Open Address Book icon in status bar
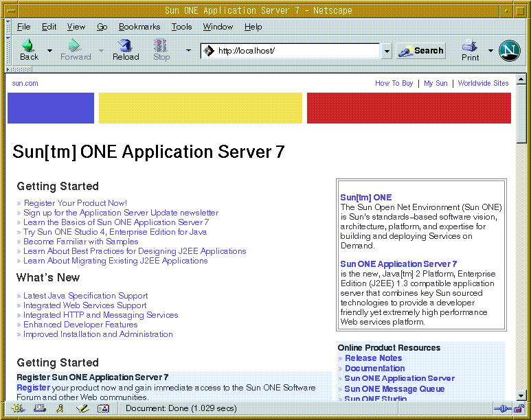The width and height of the screenshot is (531, 420). point(103,408)
